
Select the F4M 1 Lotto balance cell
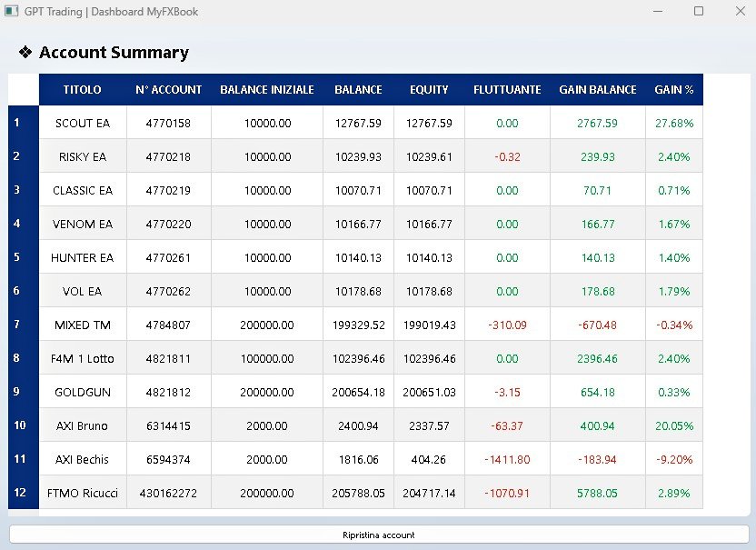359,358
